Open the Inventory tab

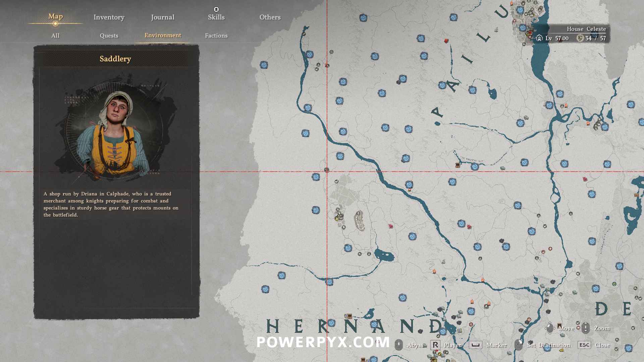(109, 17)
